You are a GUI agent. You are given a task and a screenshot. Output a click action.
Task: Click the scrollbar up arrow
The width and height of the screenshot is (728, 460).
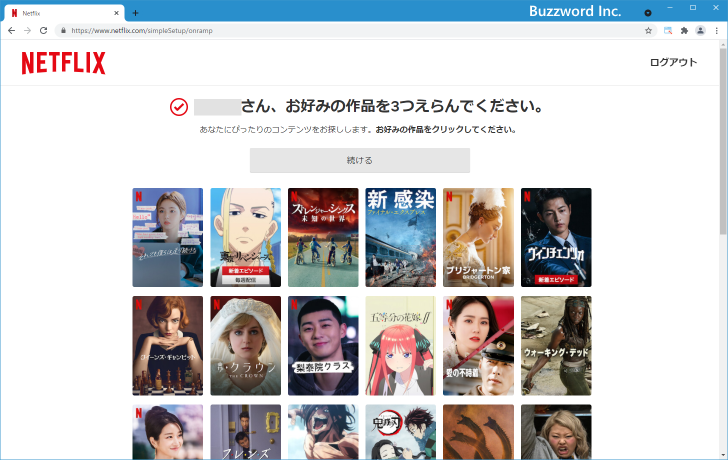723,45
